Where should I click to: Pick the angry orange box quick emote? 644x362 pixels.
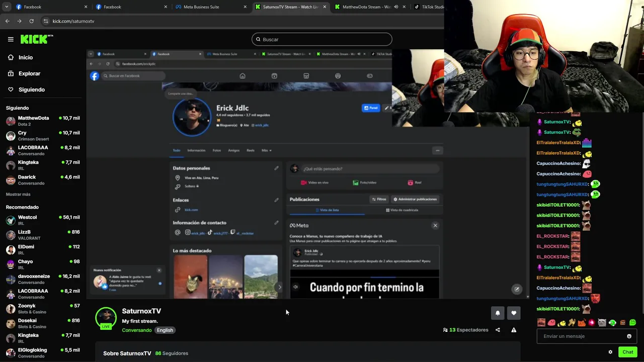click(x=622, y=322)
